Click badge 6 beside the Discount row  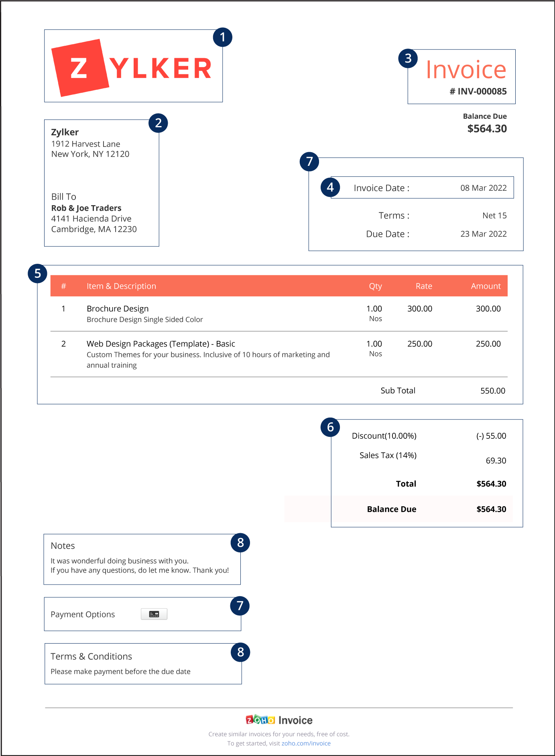330,427
